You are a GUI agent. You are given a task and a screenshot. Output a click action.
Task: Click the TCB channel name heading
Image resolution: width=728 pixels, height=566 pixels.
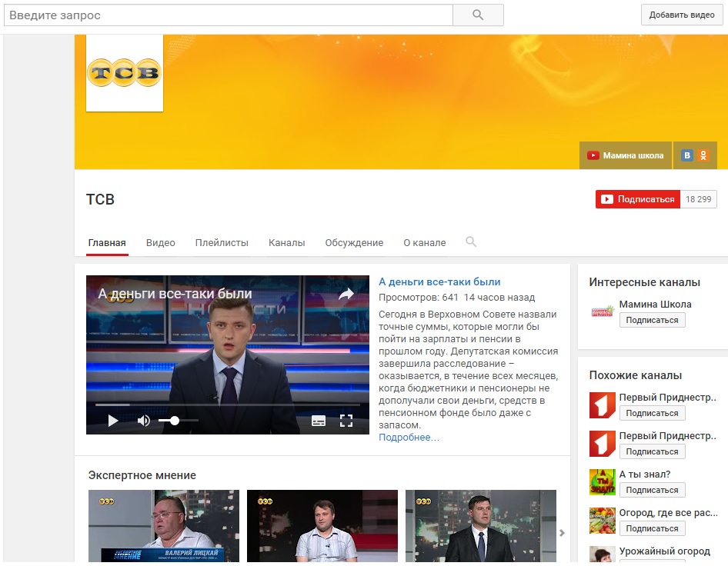click(100, 199)
